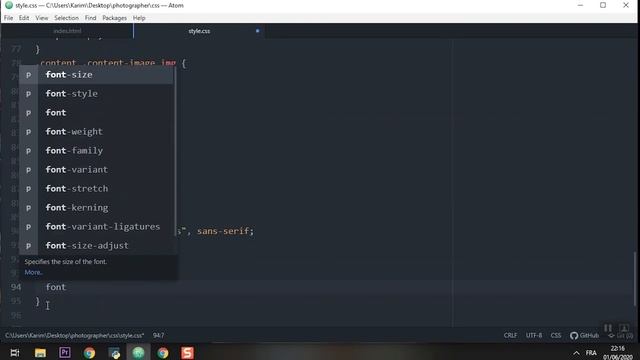This screenshot has height=360, width=640.
Task: Select font-variant-ligatures autocomplete suggestion
Action: 96,227
